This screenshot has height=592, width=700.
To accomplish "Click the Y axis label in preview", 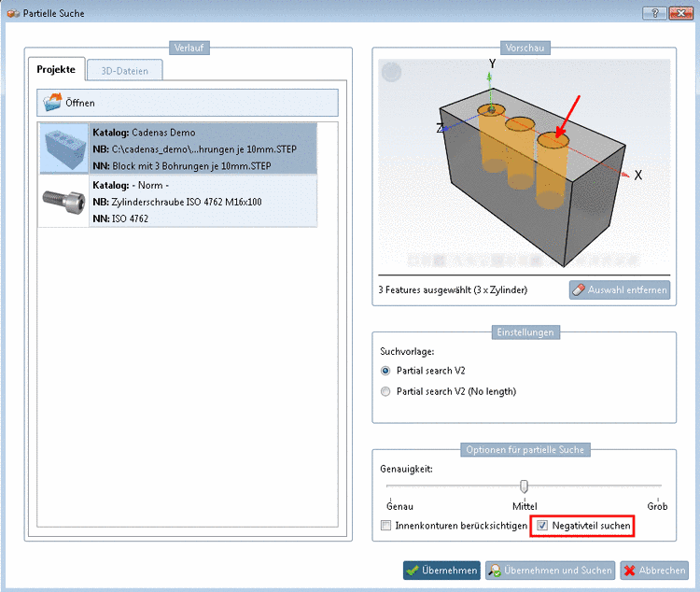I will click(x=492, y=63).
